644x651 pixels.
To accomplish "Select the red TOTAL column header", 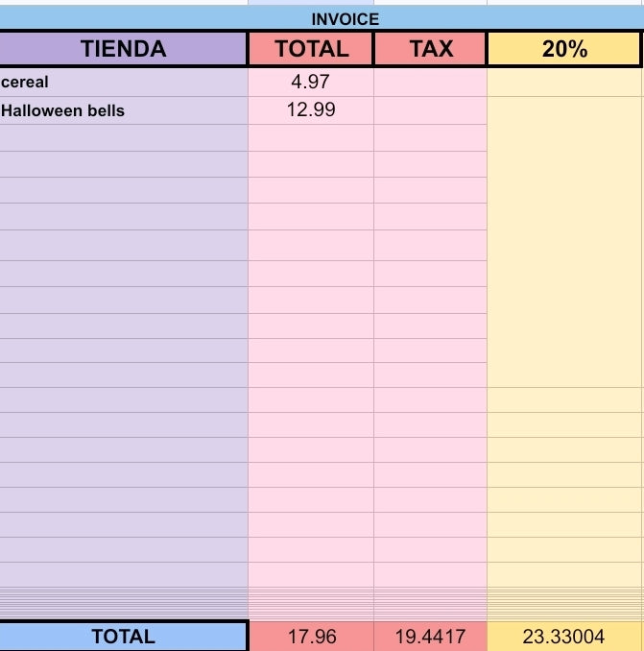I will [311, 49].
